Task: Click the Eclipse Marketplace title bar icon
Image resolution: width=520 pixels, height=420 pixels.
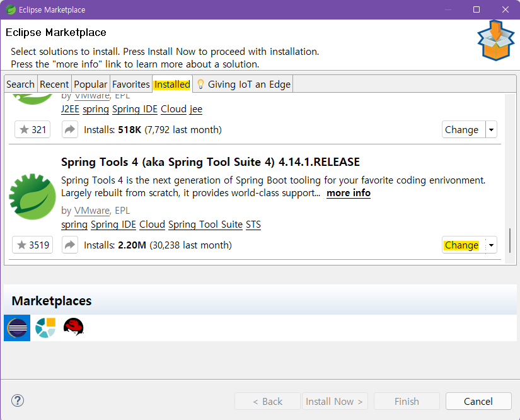Action: [x=11, y=9]
